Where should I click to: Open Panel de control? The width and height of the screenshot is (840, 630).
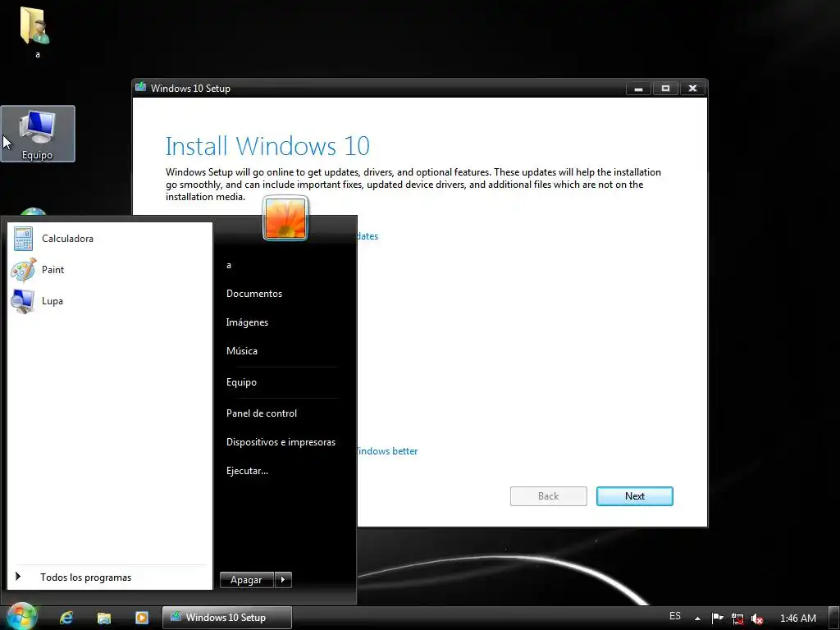(262, 413)
